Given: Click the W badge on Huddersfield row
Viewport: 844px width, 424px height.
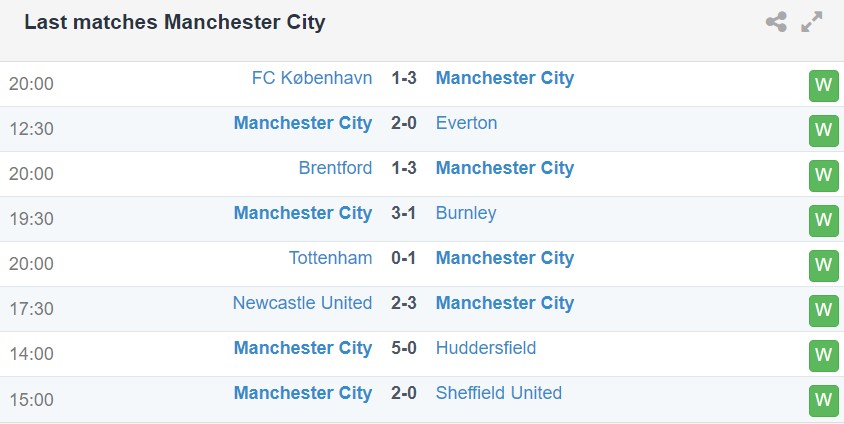Looking at the screenshot, I should pos(823,355).
